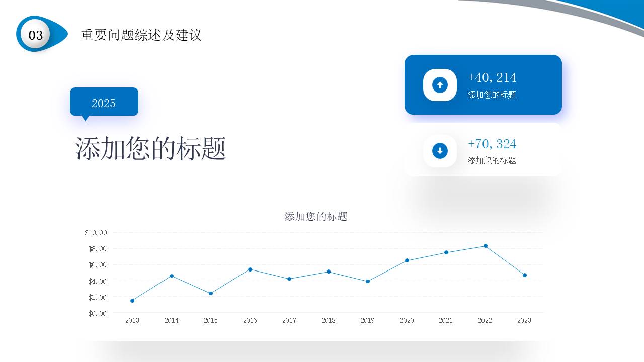Screen dimensions: 644x362
Task: Click the down arrow icon in white card
Action: tap(440, 151)
